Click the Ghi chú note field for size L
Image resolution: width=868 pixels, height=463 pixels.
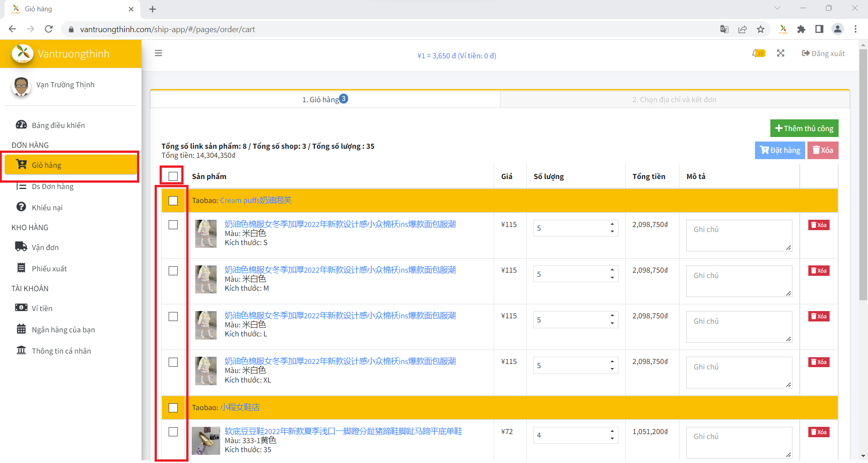coord(739,327)
